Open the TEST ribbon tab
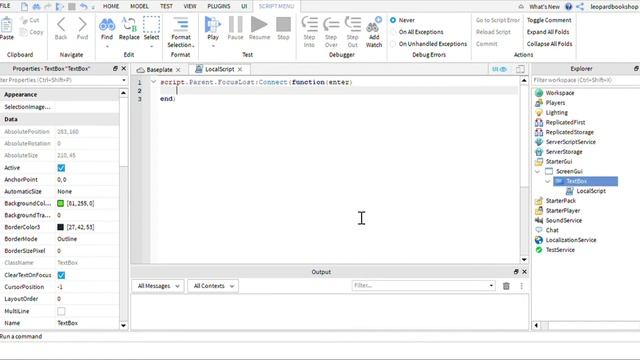Image resolution: width=640 pixels, height=360 pixels. pyautogui.click(x=166, y=6)
